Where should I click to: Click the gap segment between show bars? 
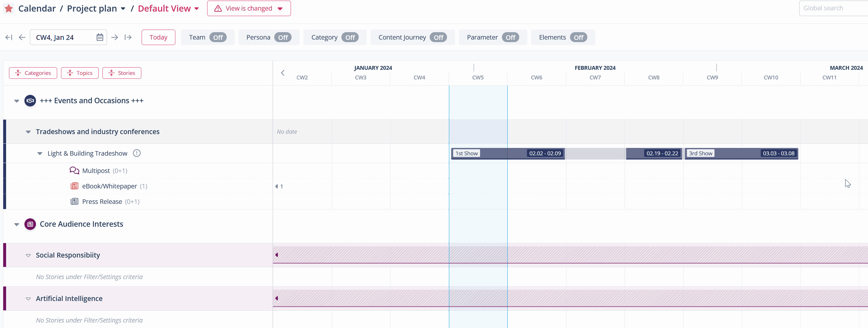point(595,153)
